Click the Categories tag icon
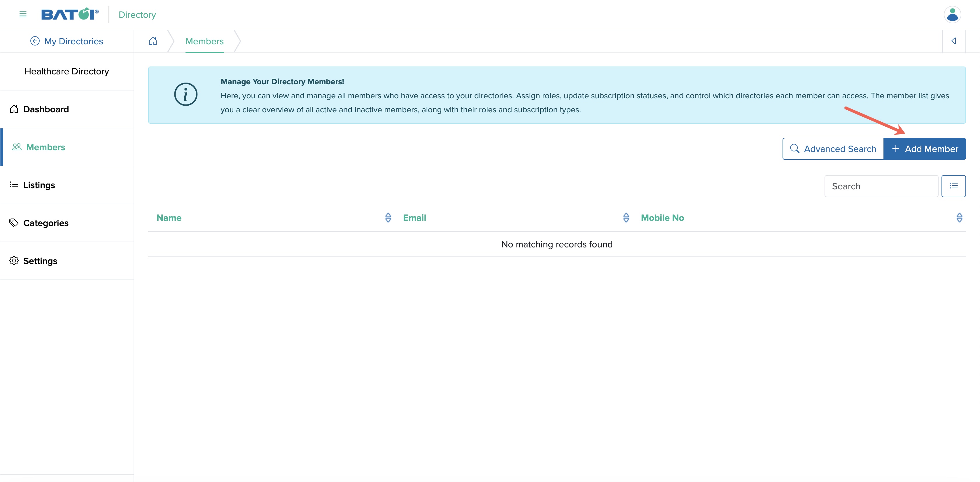Image resolution: width=980 pixels, height=482 pixels. (x=14, y=223)
